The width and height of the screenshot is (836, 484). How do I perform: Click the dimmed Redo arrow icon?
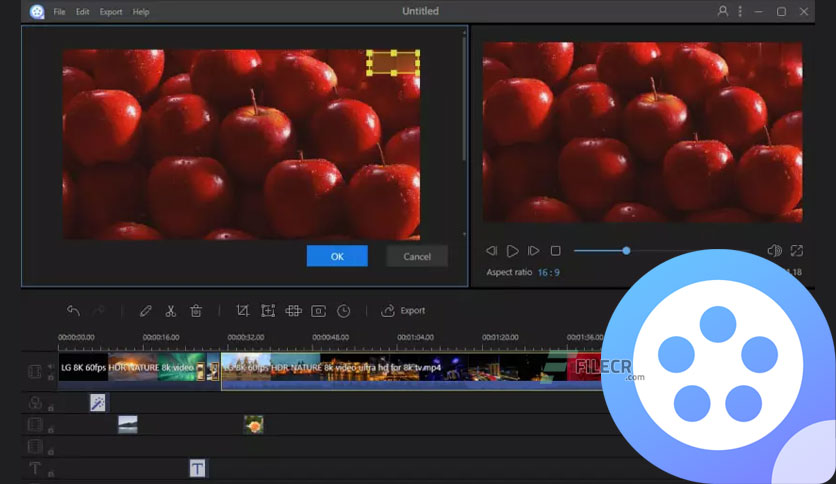[x=98, y=311]
